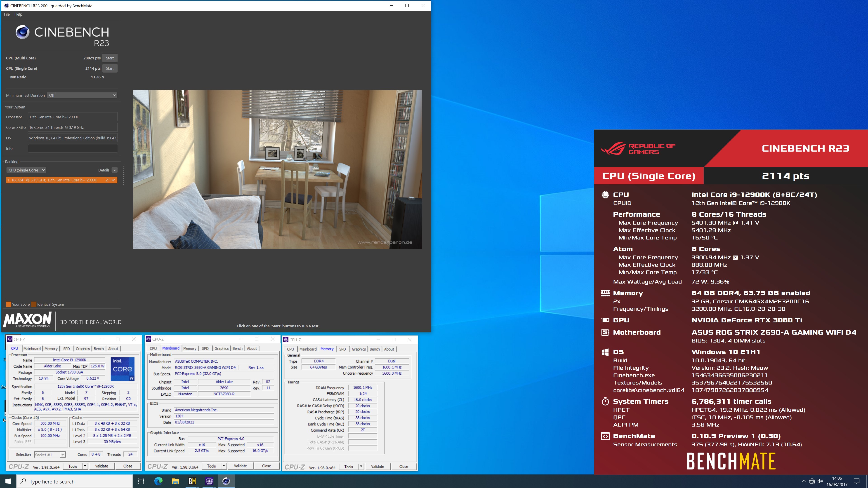Click the first CPU-Z window title icon
Screen dimensions: 868x488
coord(10,339)
